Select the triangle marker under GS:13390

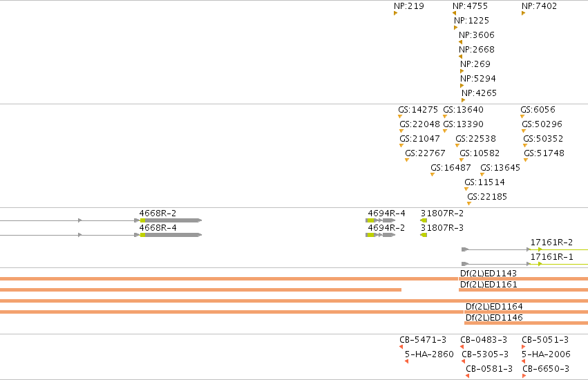(445, 131)
